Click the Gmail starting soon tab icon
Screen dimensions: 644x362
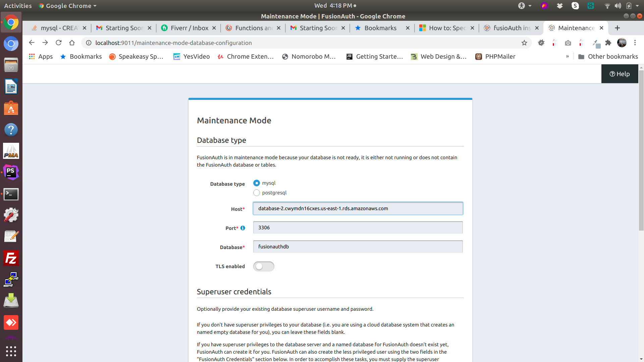tap(99, 28)
